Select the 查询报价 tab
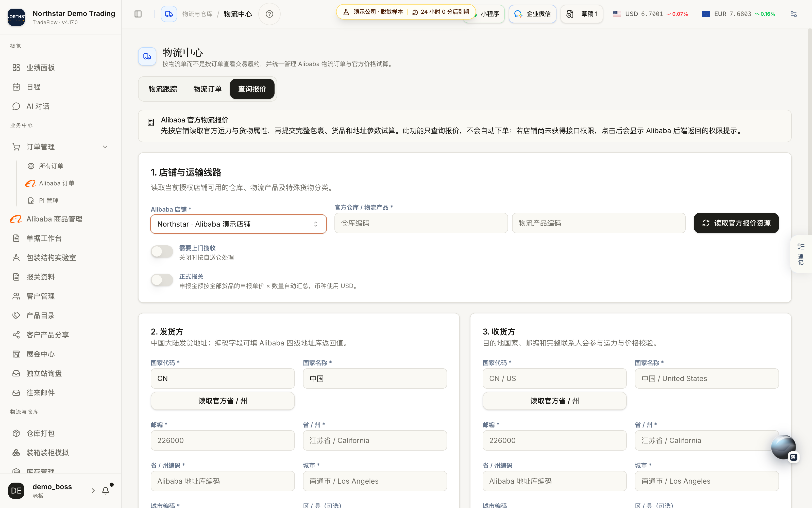 252,89
